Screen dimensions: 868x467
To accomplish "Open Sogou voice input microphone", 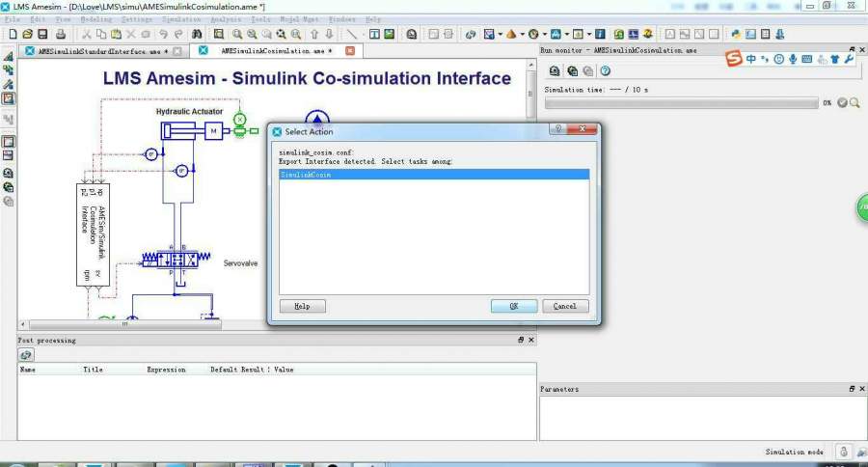I will click(793, 59).
